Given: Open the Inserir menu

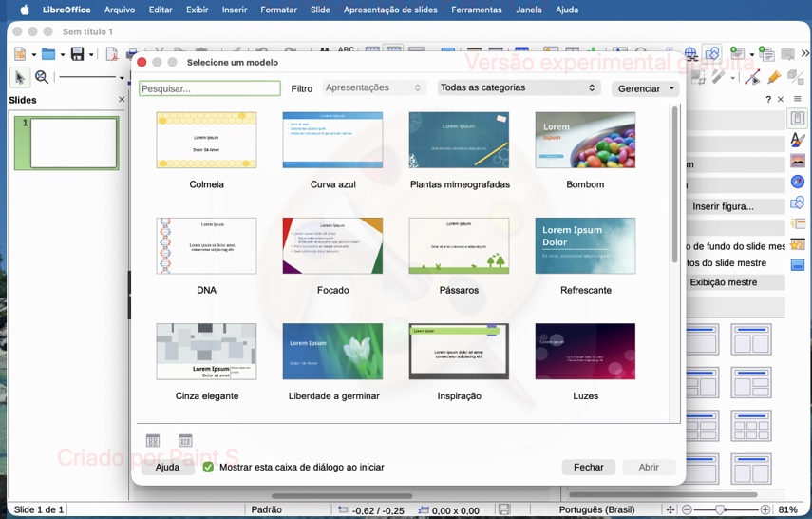Looking at the screenshot, I should [235, 10].
